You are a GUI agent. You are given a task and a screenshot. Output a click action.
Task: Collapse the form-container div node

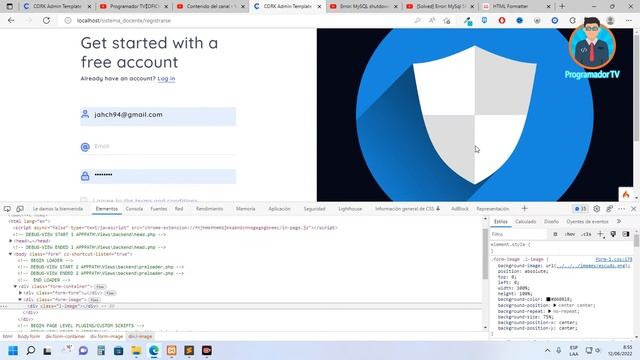16,287
